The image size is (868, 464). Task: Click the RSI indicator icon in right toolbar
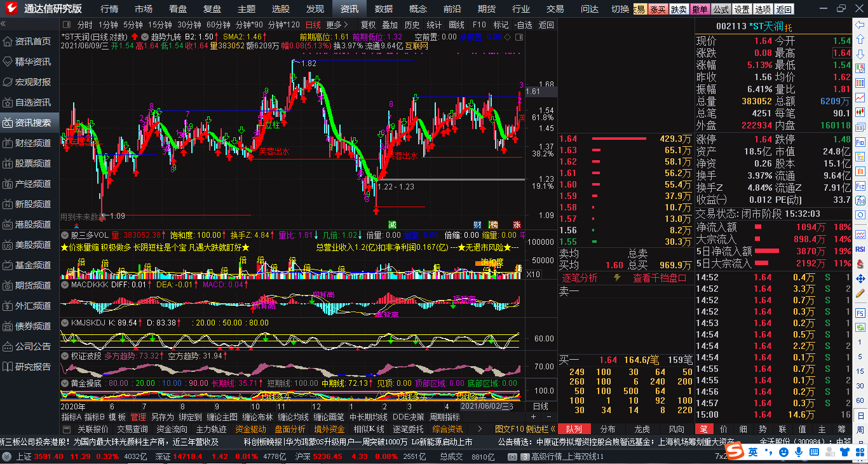click(860, 249)
